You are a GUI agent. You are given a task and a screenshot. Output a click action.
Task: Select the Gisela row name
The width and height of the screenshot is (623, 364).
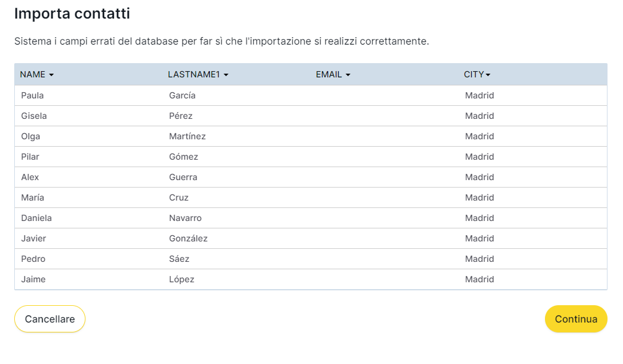click(34, 116)
